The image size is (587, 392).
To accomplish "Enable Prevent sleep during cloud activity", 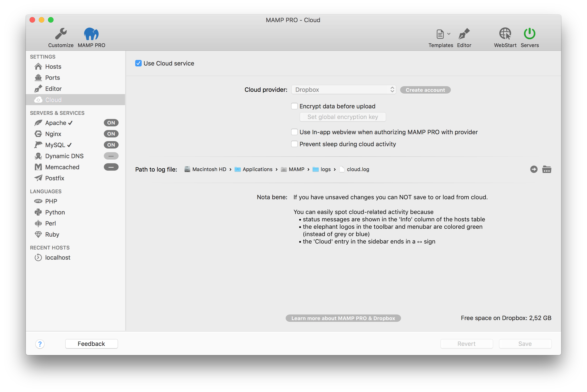I will coord(294,144).
